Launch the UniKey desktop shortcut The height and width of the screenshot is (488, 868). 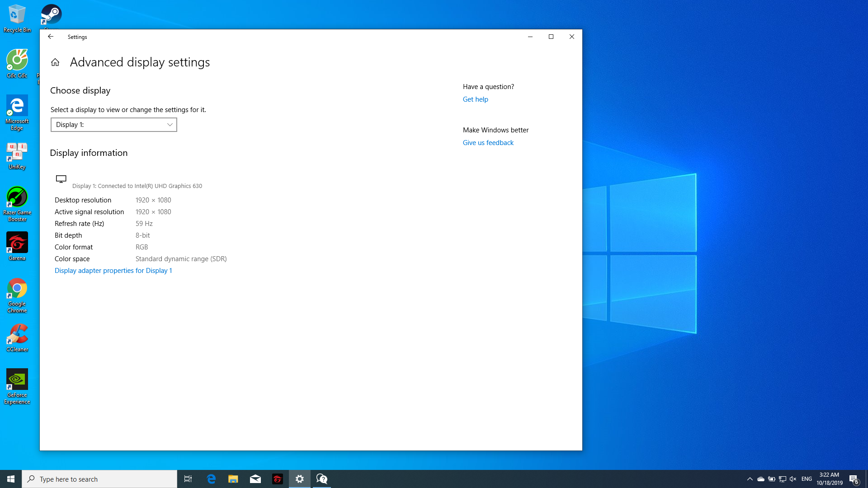(x=17, y=156)
